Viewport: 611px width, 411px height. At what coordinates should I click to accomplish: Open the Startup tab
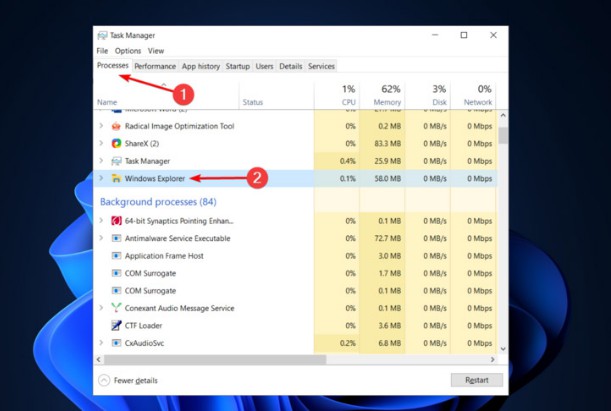coord(238,66)
